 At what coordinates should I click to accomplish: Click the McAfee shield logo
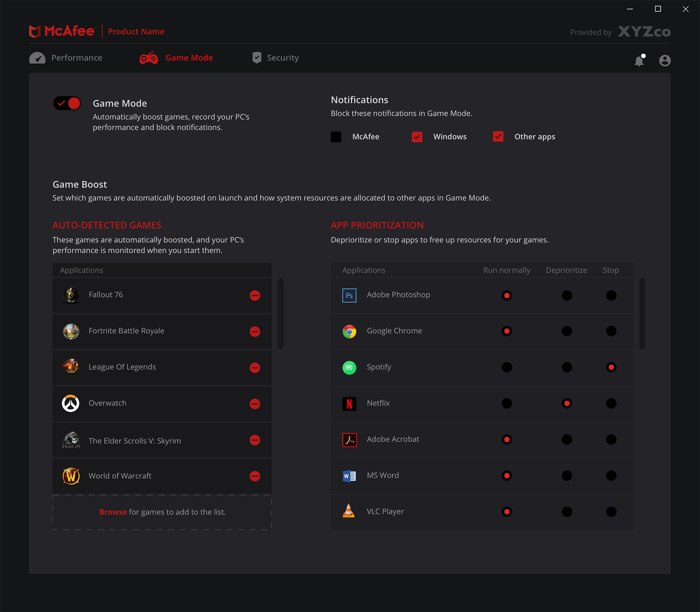coord(35,31)
